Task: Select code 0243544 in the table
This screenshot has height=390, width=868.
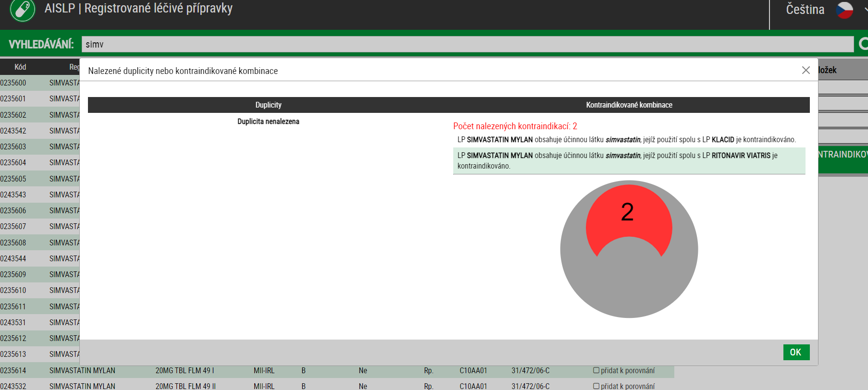Action: [13, 258]
